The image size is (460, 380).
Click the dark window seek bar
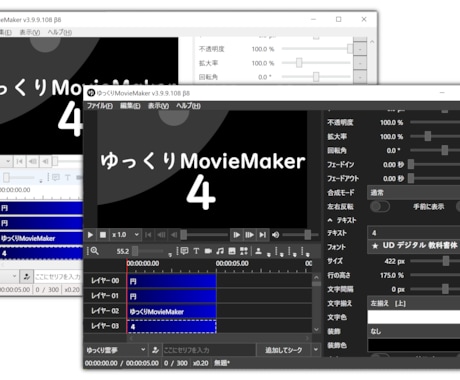coord(205,235)
